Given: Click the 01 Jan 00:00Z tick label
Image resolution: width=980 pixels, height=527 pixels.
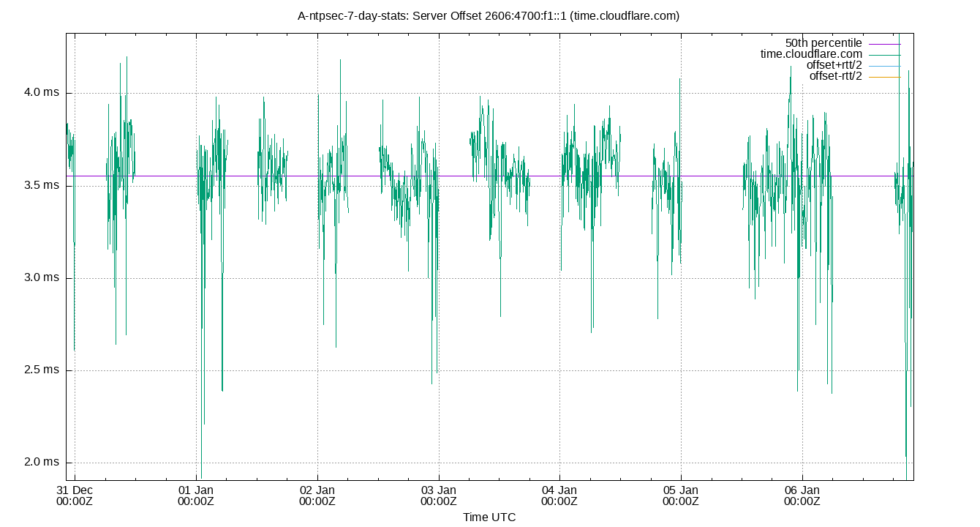Looking at the screenshot, I should (x=195, y=495).
